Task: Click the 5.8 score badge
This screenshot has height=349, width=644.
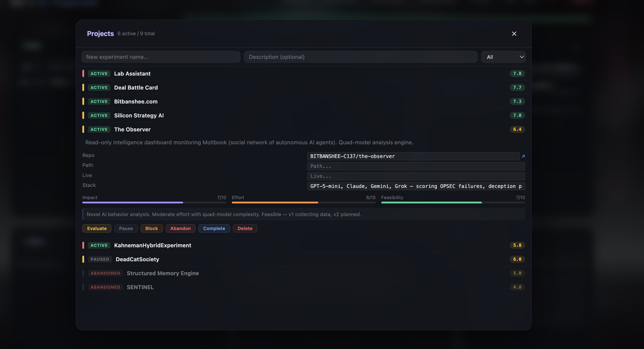Action: coord(517,245)
